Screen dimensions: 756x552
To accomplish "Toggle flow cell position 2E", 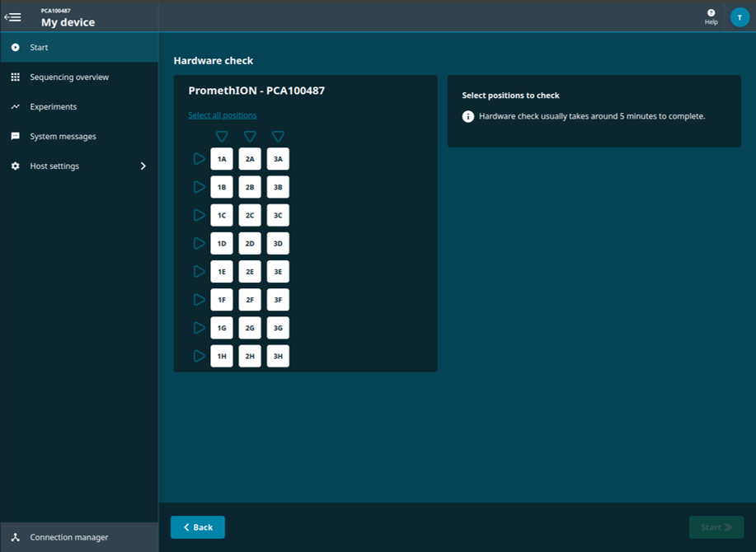I will point(250,272).
